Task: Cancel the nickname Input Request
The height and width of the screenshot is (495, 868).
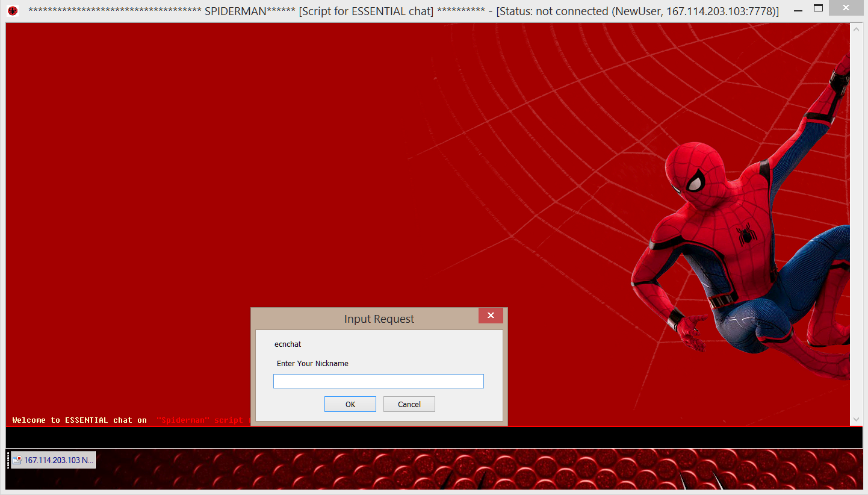Action: 409,404
